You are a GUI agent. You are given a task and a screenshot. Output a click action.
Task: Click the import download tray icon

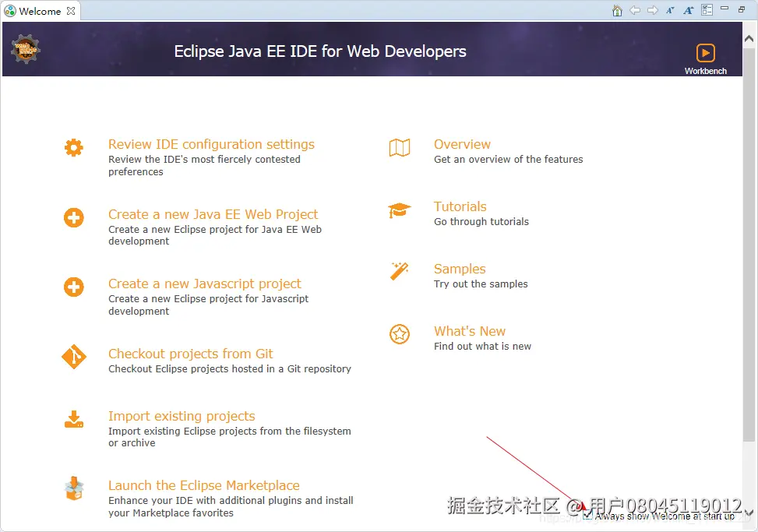pyautogui.click(x=73, y=419)
